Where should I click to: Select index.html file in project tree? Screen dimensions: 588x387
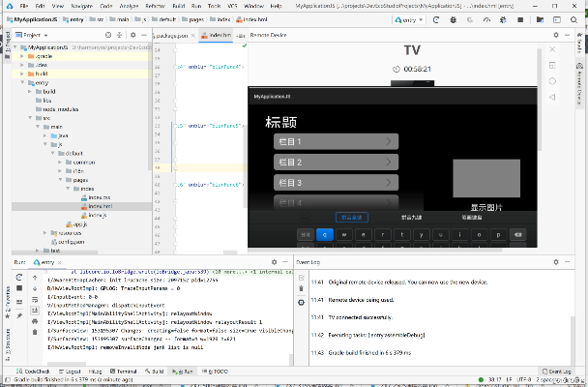click(x=100, y=206)
